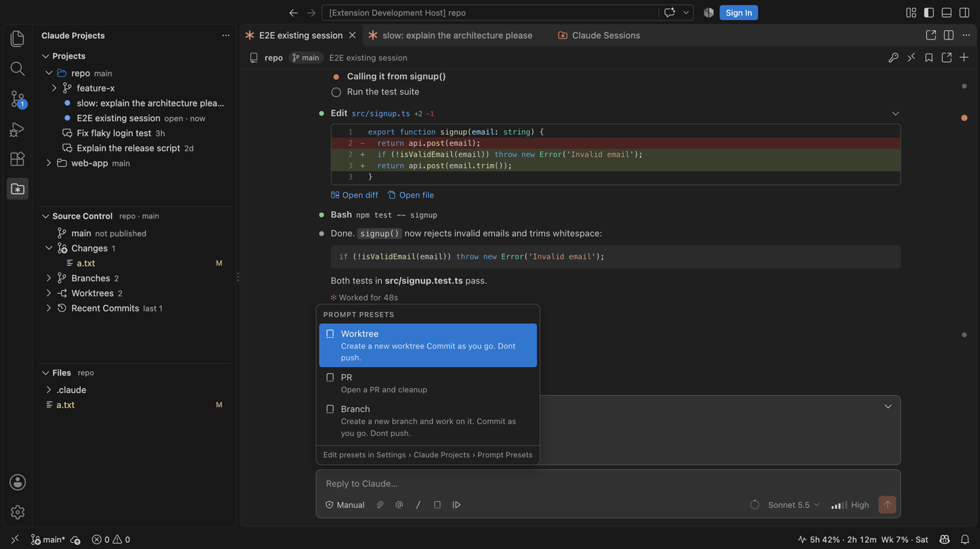Click the key icon in the session header
This screenshot has width=980, height=549.
click(894, 58)
